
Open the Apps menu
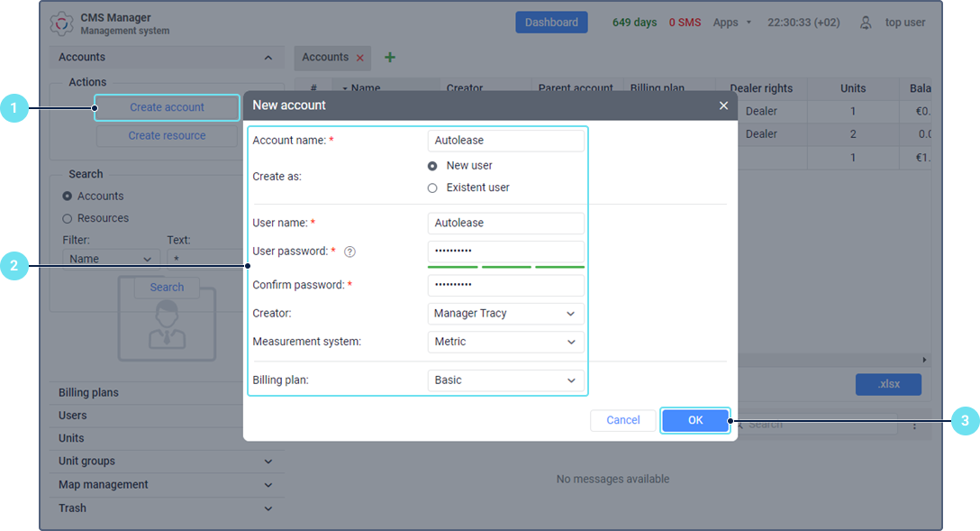coord(731,23)
